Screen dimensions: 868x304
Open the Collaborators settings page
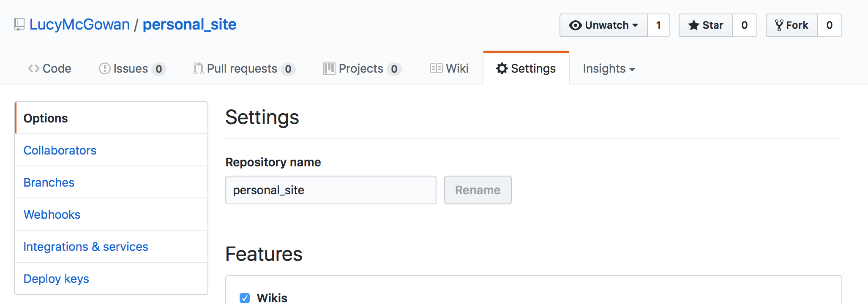pyautogui.click(x=60, y=150)
